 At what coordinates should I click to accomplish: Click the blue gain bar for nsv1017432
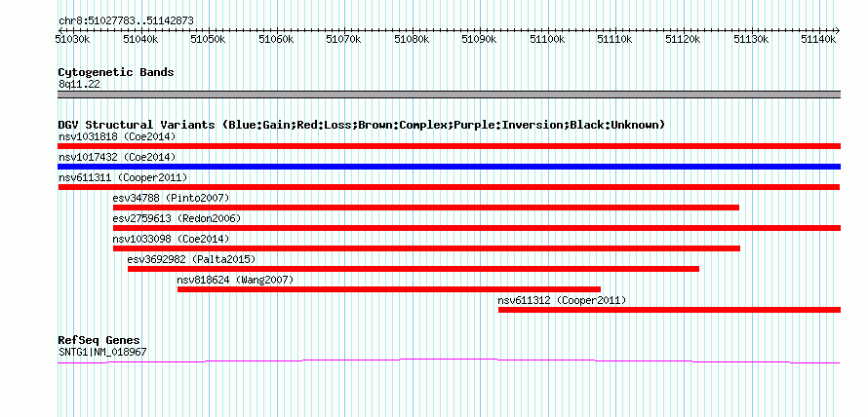click(449, 167)
